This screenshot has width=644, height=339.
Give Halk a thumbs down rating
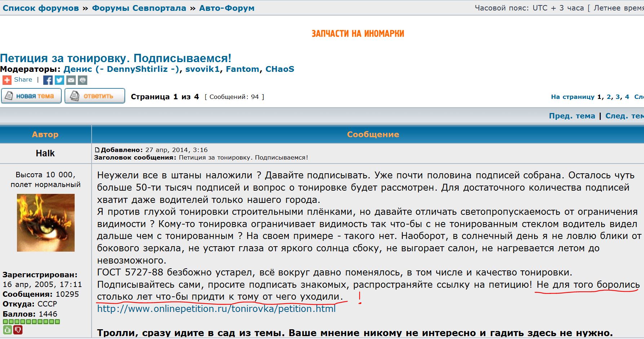[x=18, y=329]
